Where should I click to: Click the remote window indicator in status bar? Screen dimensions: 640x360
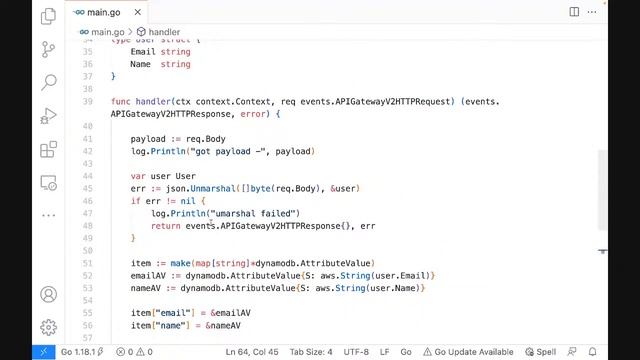click(x=44, y=352)
